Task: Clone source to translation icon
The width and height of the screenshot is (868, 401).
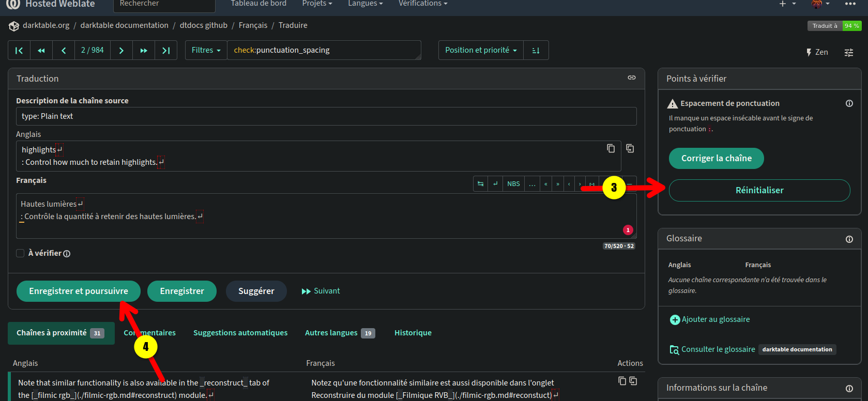Action: pyautogui.click(x=630, y=148)
